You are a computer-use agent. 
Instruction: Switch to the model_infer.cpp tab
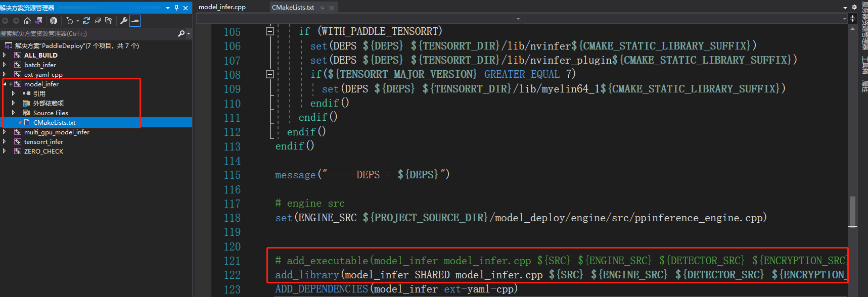222,7
